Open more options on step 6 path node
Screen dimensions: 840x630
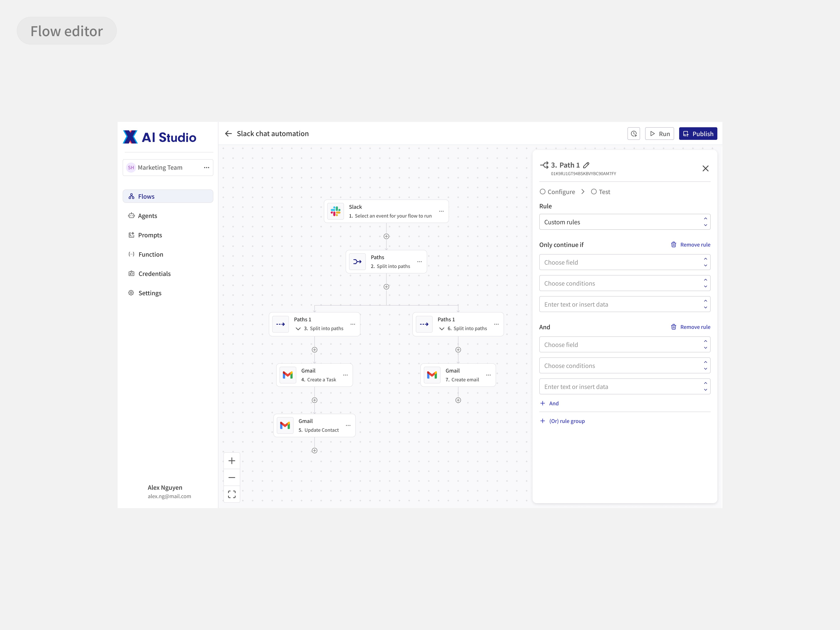click(496, 324)
